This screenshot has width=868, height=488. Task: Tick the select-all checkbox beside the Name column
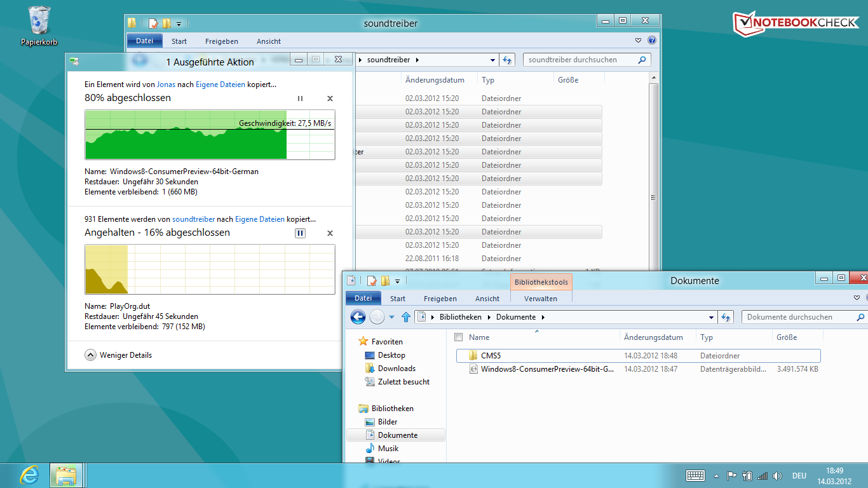459,337
